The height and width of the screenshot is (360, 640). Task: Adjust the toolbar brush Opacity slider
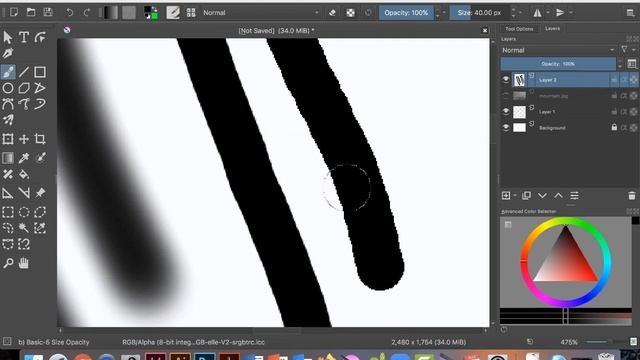[x=406, y=13]
